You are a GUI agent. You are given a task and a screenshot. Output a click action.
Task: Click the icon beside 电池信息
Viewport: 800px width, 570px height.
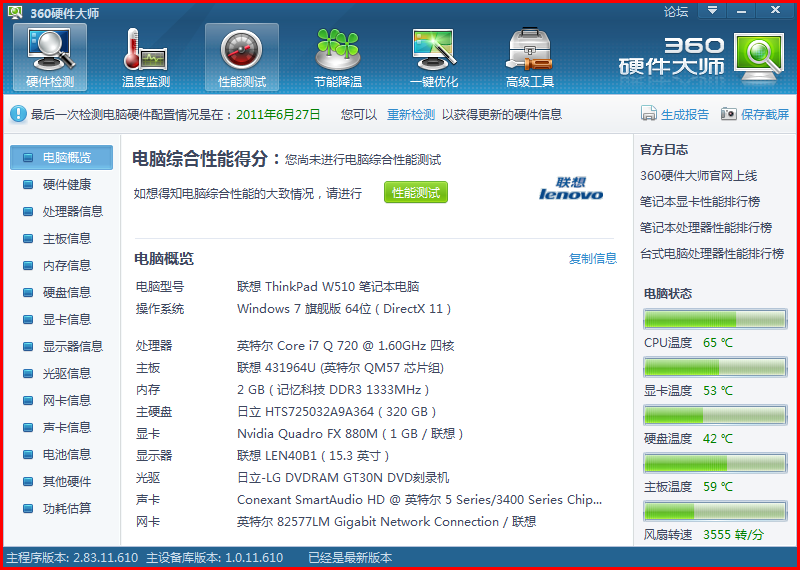tap(28, 455)
